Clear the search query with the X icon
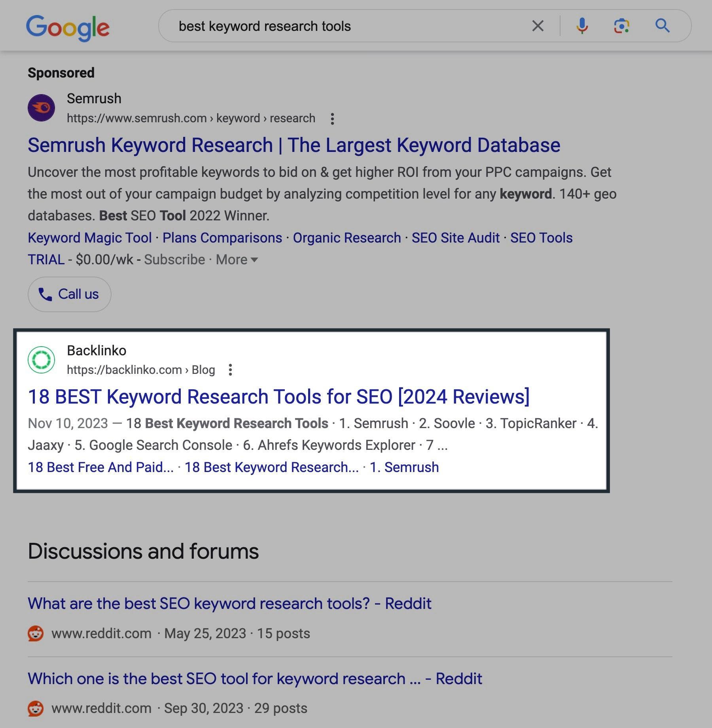712x728 pixels. pyautogui.click(x=538, y=26)
